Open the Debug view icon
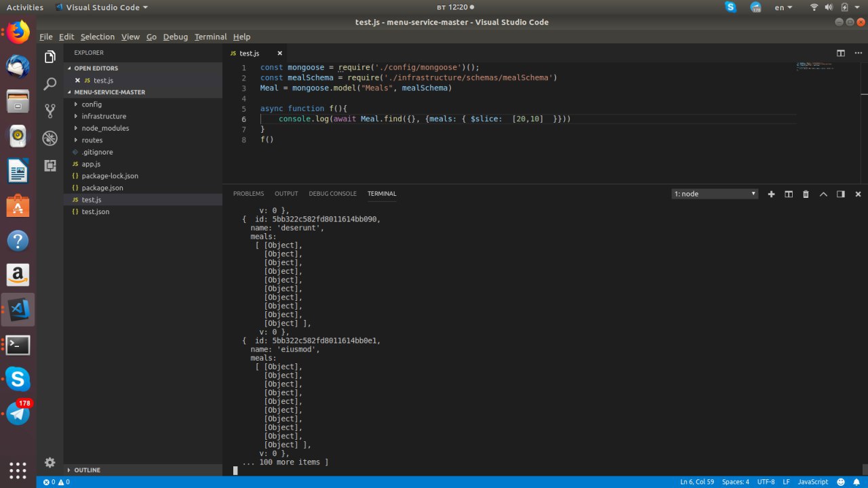The width and height of the screenshot is (868, 488). (x=50, y=138)
